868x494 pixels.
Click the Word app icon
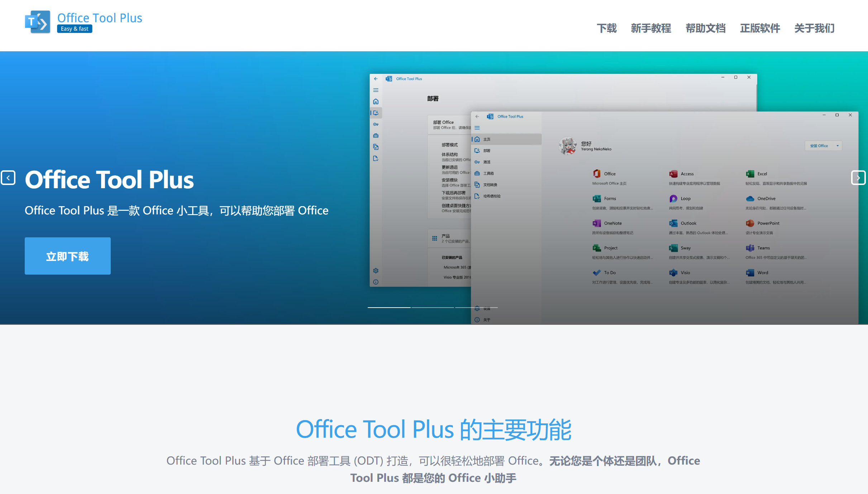click(750, 273)
